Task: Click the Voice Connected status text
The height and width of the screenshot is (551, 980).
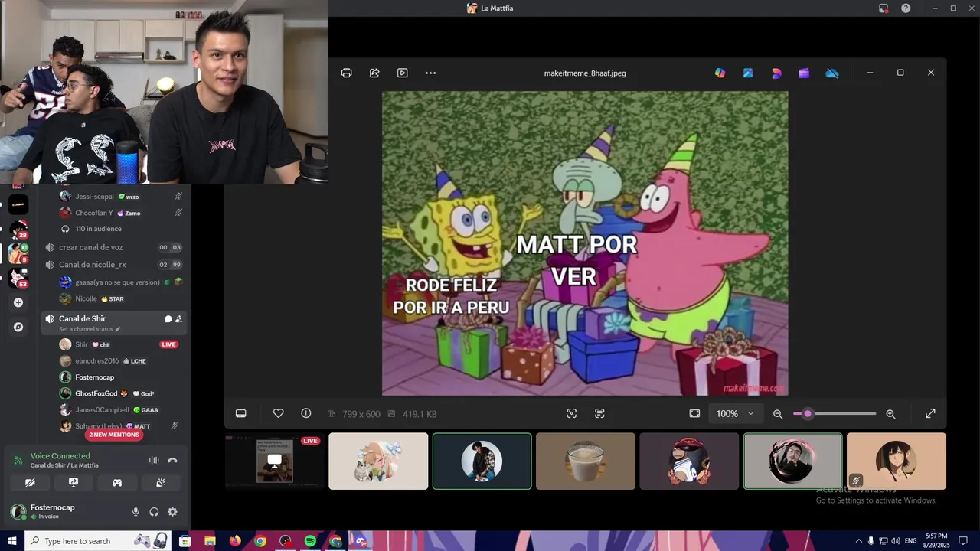Action: (60, 456)
